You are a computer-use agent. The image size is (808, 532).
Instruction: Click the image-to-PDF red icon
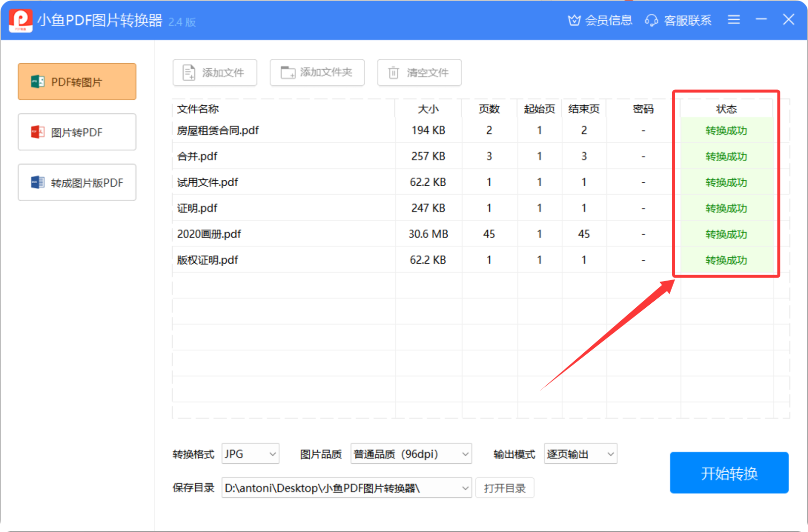[38, 132]
